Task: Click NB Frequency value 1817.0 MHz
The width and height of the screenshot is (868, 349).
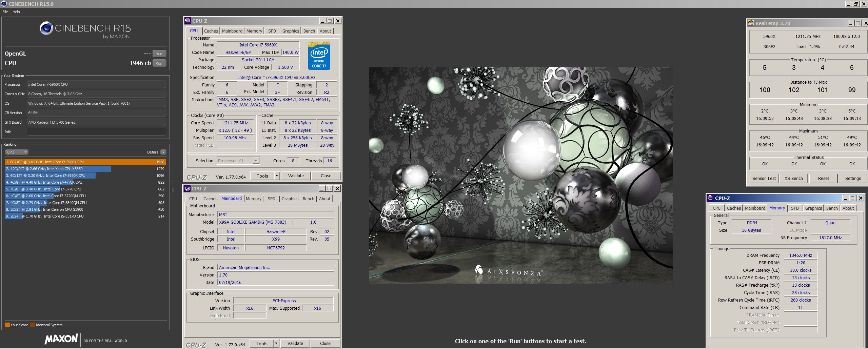Action: point(830,238)
